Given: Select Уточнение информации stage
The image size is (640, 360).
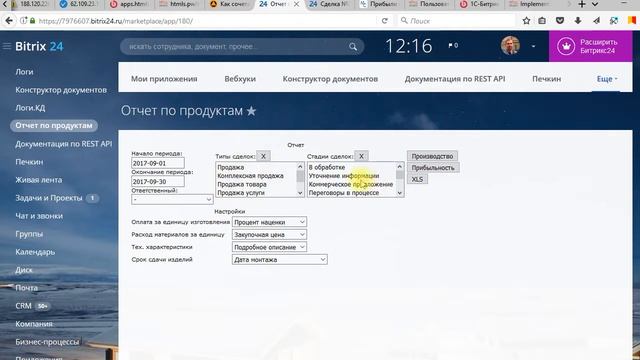Looking at the screenshot, I should [x=344, y=176].
